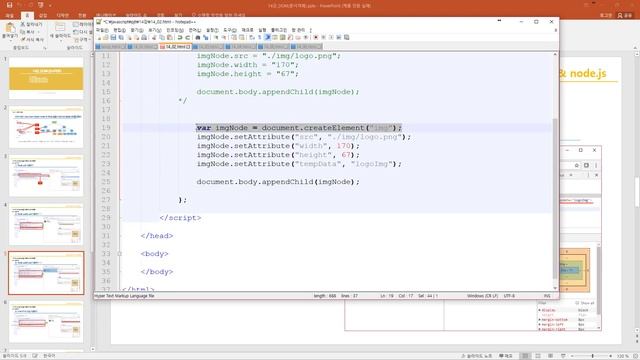Open Windows (CR LF) line ending selector
Image resolution: width=640 pixels, height=360 pixels.
pos(482,296)
